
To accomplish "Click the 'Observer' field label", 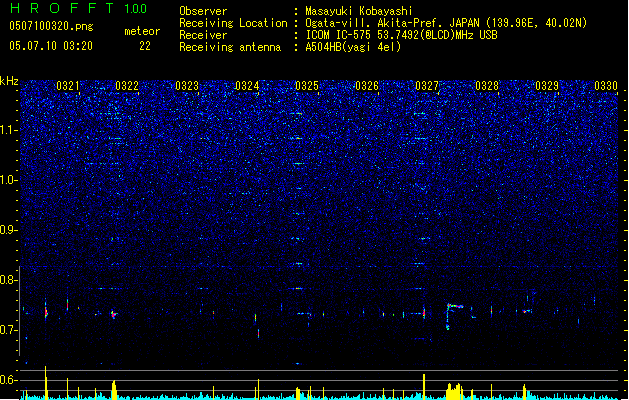I will point(203,11).
